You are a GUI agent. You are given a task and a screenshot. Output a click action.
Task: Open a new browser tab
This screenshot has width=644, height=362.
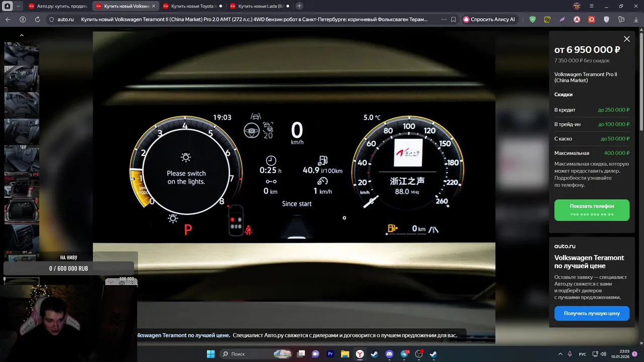pos(299,6)
